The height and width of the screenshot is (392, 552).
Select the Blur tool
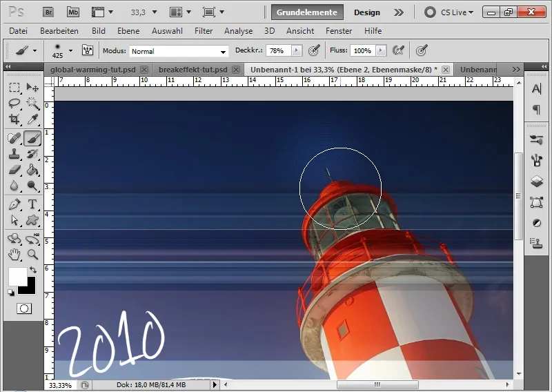[14, 186]
